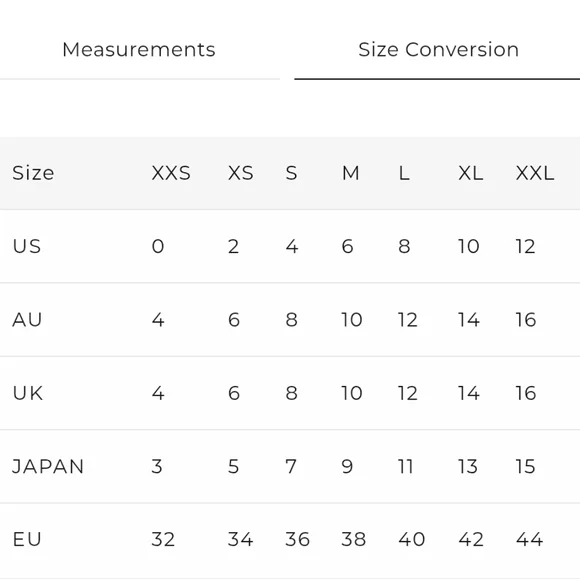Click the AU row label
The height and width of the screenshot is (579, 580).
pos(27,320)
